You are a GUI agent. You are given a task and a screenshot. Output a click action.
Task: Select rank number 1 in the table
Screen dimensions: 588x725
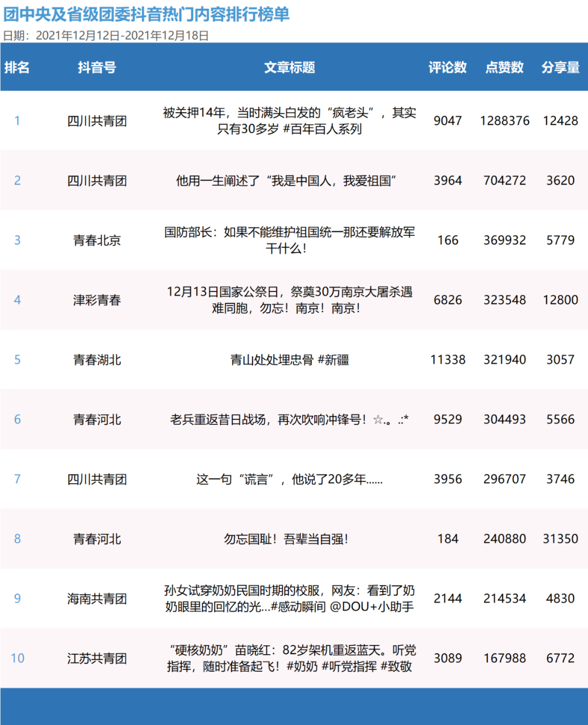tap(17, 120)
